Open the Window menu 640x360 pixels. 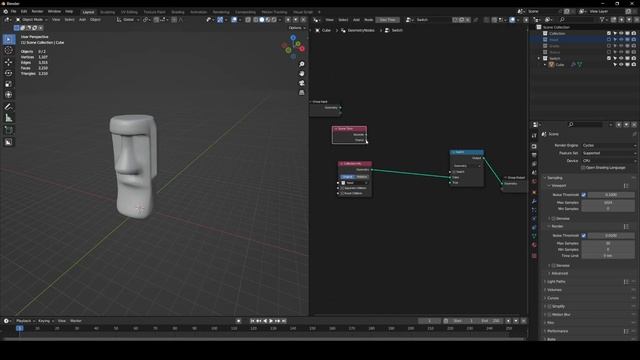click(x=54, y=12)
